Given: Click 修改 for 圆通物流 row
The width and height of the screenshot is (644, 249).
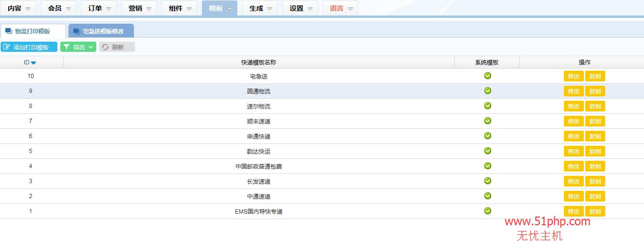Looking at the screenshot, I should pos(574,91).
